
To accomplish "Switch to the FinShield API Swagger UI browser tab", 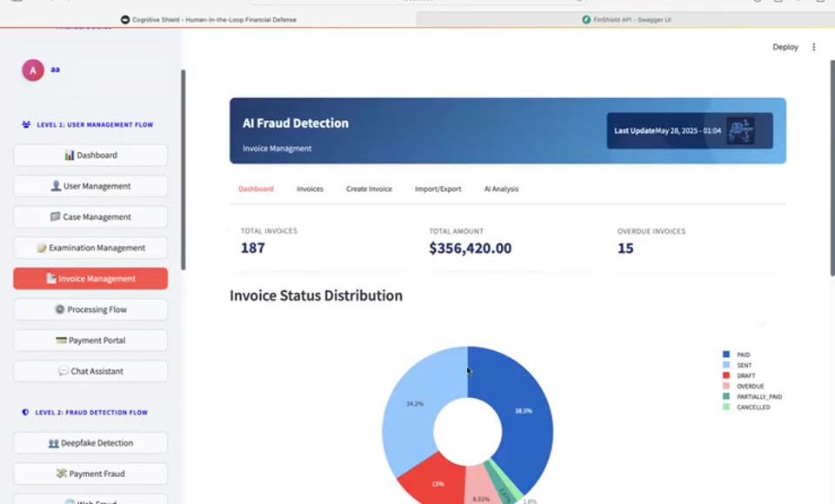I will [625, 20].
